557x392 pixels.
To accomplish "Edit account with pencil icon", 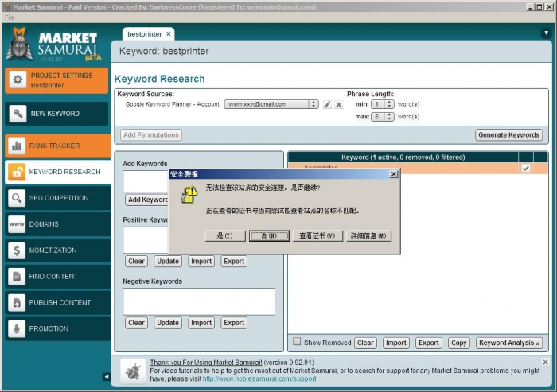I will pos(327,104).
